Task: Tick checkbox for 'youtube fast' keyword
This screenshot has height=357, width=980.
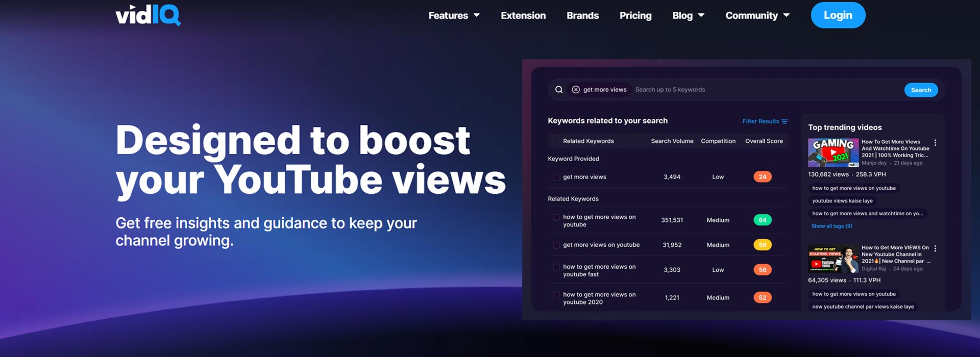Action: (556, 267)
